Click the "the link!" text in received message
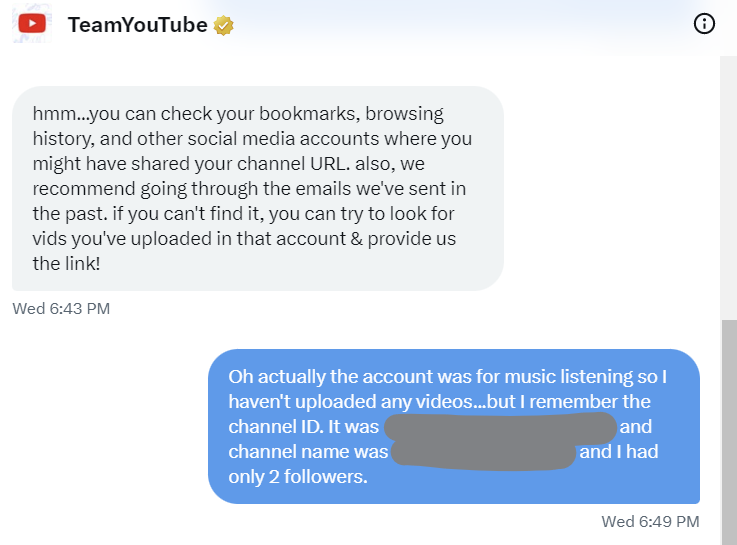 (x=66, y=264)
